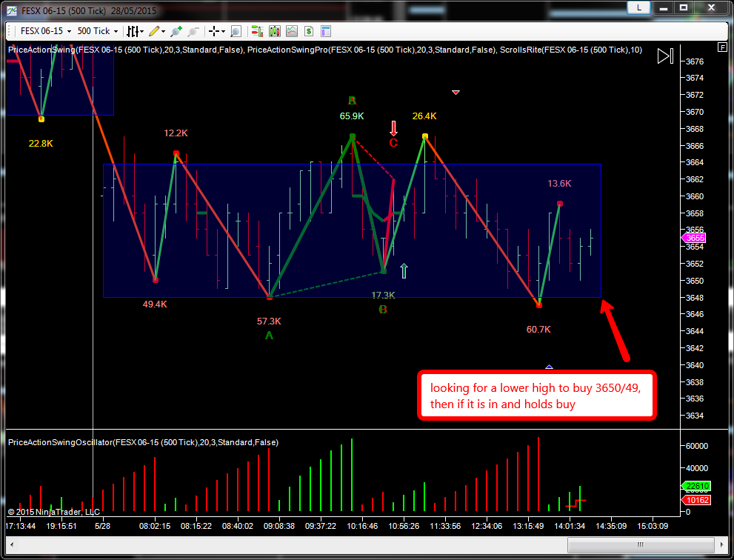Click the ScrollsRite skip-to-end icon

[665, 56]
